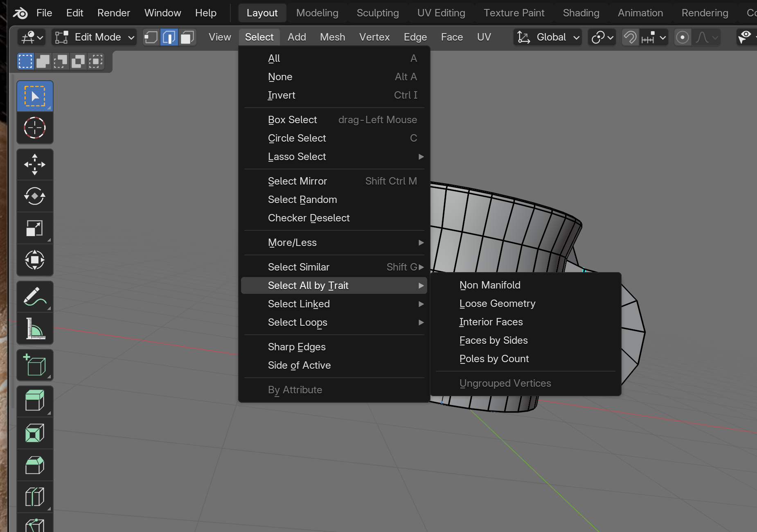The height and width of the screenshot is (532, 757).
Task: Select the Move tool
Action: point(35,165)
